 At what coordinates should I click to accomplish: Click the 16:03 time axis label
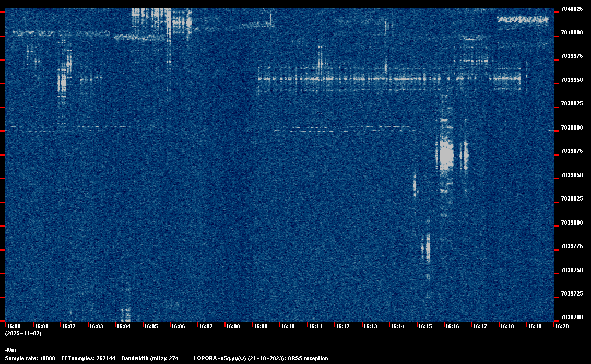[96, 326]
